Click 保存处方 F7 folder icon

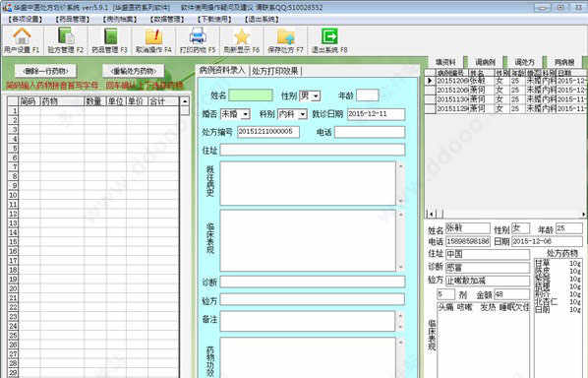coord(285,40)
